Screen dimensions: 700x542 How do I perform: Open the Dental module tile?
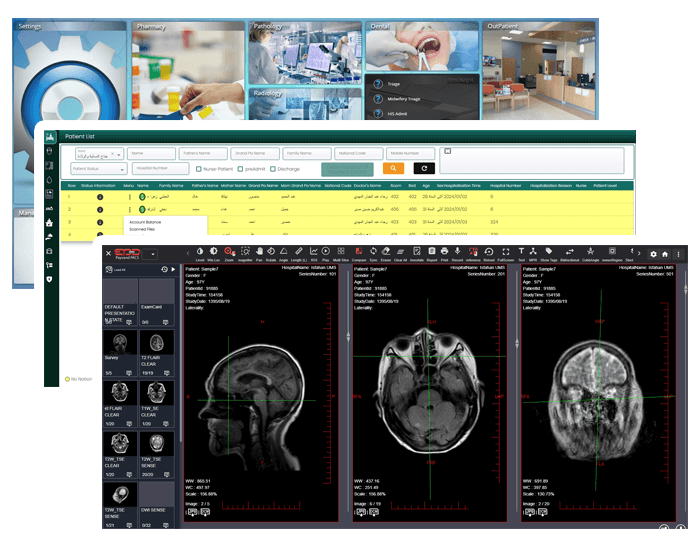422,46
